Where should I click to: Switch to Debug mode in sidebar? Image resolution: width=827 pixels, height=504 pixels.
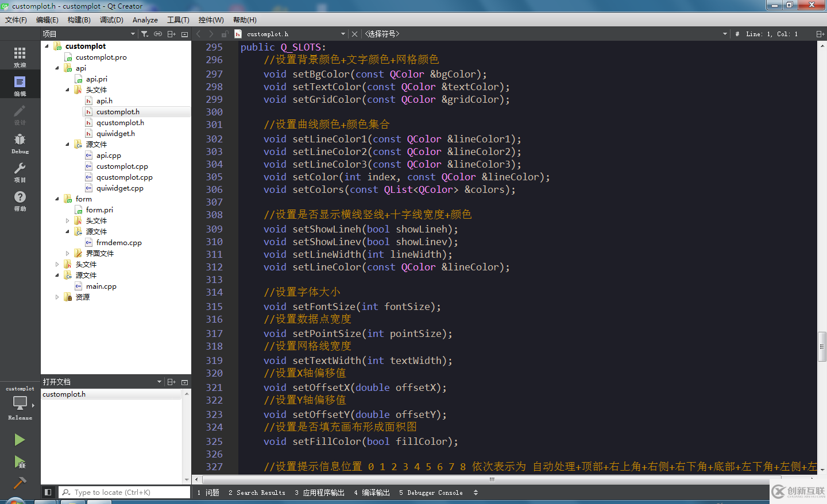20,142
